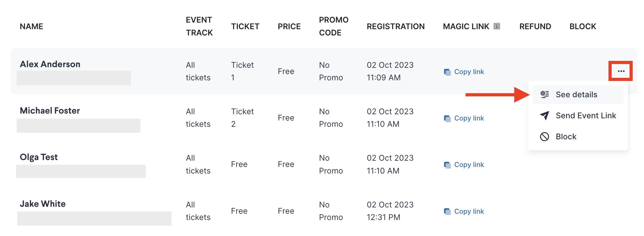Viewport: 644px width, 236px height.
Task: Select See details from menu
Action: click(578, 94)
